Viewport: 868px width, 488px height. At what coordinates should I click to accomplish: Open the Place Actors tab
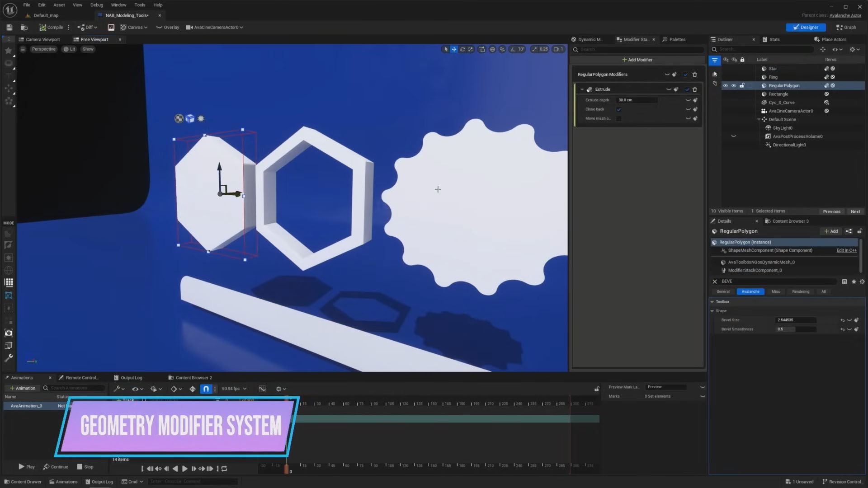830,39
